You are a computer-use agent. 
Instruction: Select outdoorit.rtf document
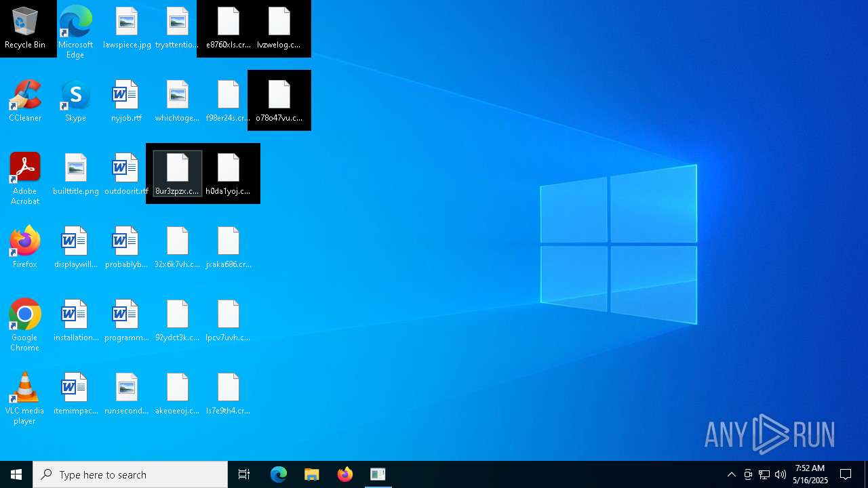pos(127,175)
